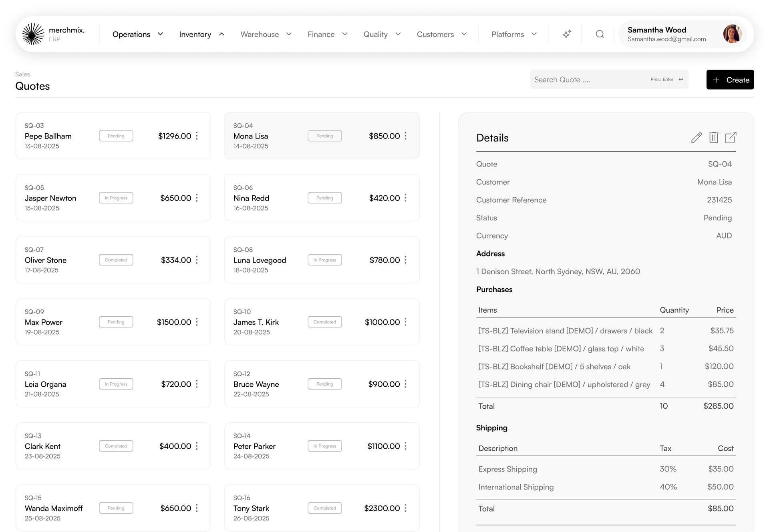Open the Platforms dropdown
This screenshot has width=769, height=532.
click(514, 34)
